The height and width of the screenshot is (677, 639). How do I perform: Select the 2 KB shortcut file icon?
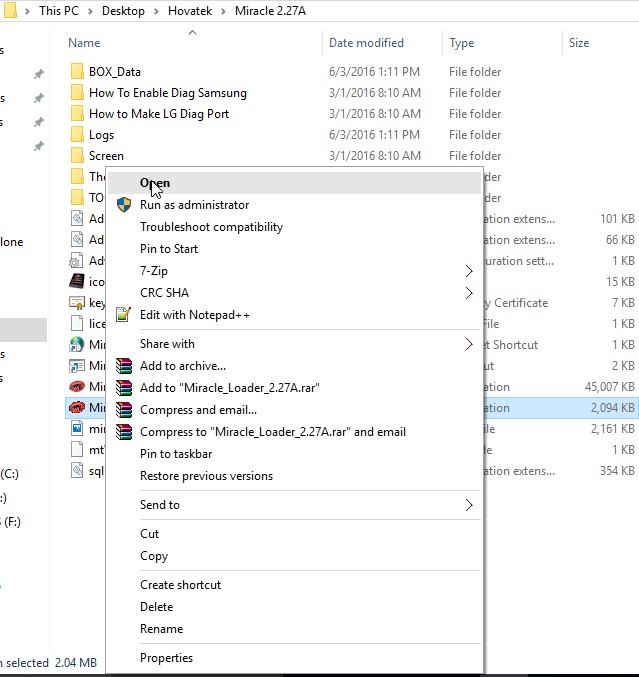point(77,366)
